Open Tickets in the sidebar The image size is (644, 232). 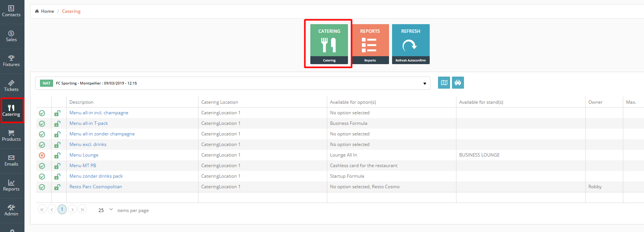coord(11,86)
